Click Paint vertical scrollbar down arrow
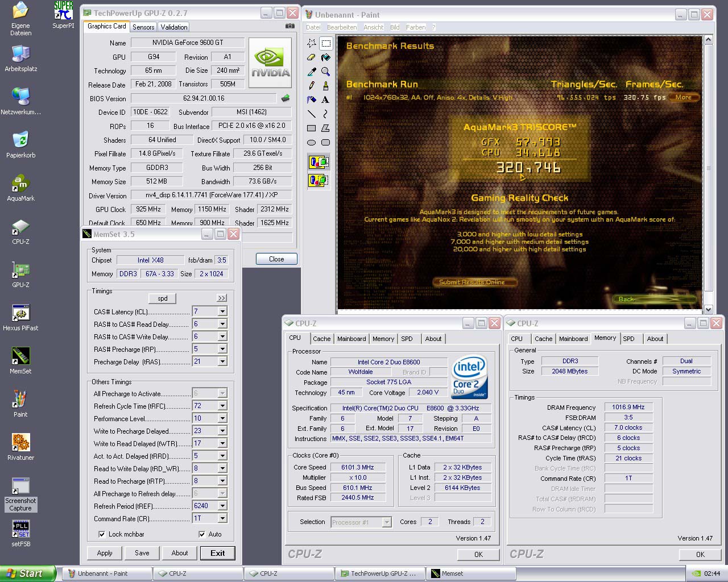 tap(708, 310)
